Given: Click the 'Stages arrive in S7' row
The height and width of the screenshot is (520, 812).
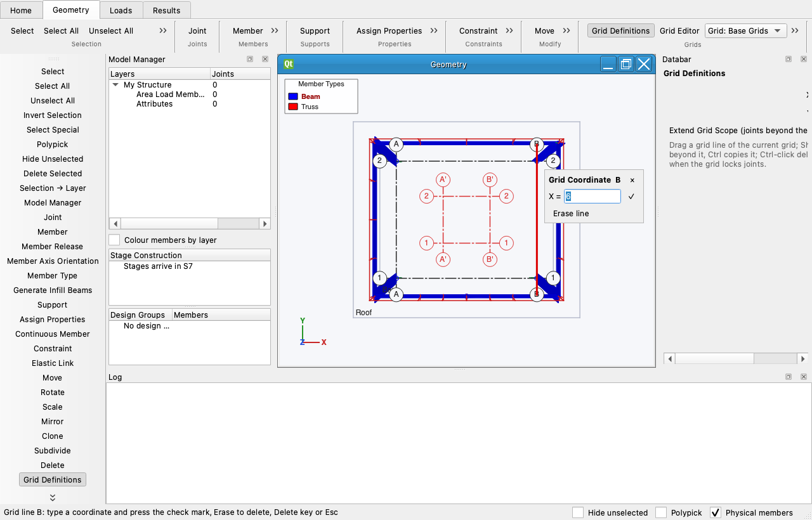Looking at the screenshot, I should click(190, 266).
